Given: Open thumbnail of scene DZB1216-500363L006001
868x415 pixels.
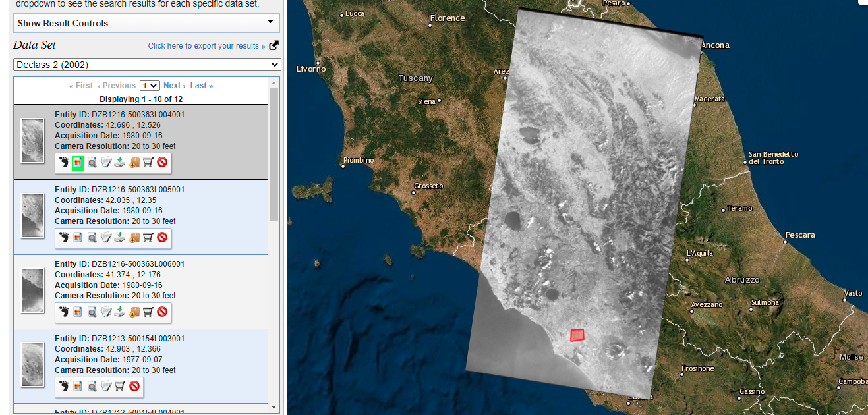Looking at the screenshot, I should (32, 290).
